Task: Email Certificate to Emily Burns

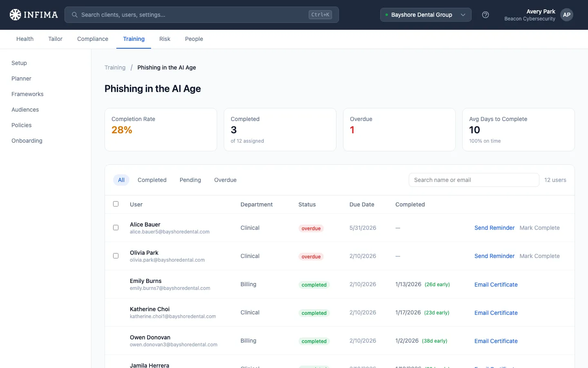Action: coord(496,285)
